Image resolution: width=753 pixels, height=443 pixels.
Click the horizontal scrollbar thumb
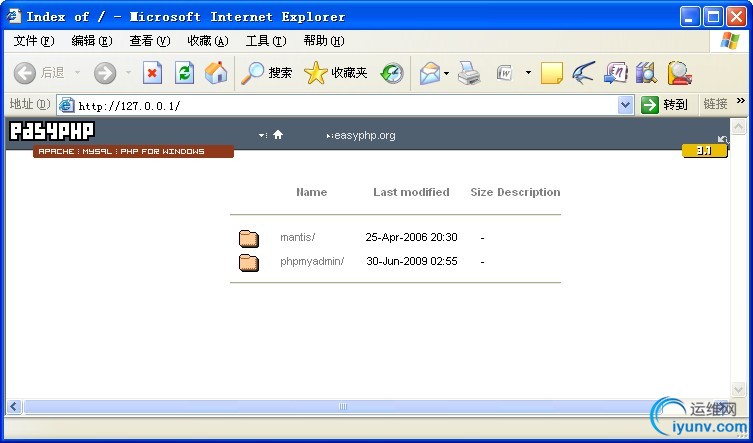pos(343,406)
